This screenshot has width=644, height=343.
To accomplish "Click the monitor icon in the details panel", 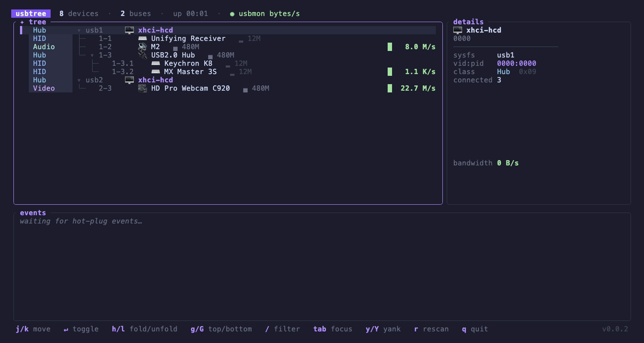I will [458, 30].
